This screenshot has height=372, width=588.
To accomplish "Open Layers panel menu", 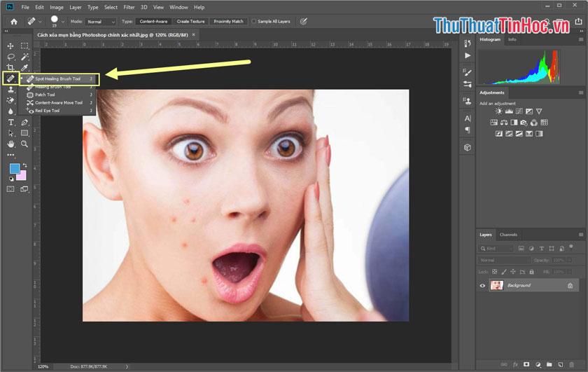I will point(581,235).
